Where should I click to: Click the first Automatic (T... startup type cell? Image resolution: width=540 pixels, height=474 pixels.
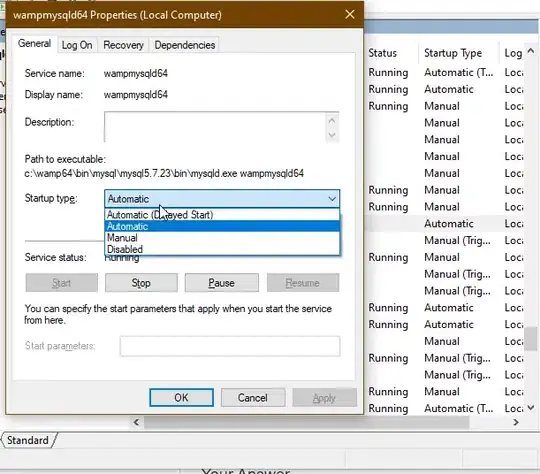point(458,72)
